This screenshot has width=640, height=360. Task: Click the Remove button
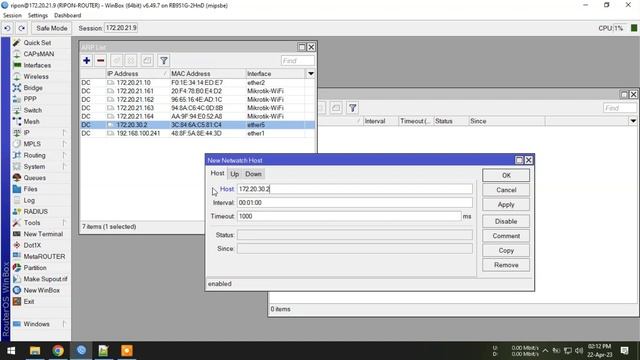tap(506, 265)
